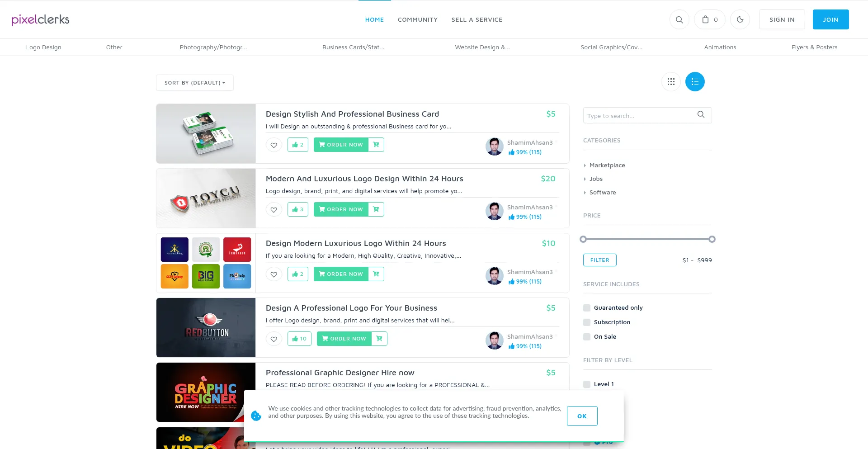Screen dimensions: 868x449
Task: Select the Business Cards category tab
Action: tap(353, 47)
